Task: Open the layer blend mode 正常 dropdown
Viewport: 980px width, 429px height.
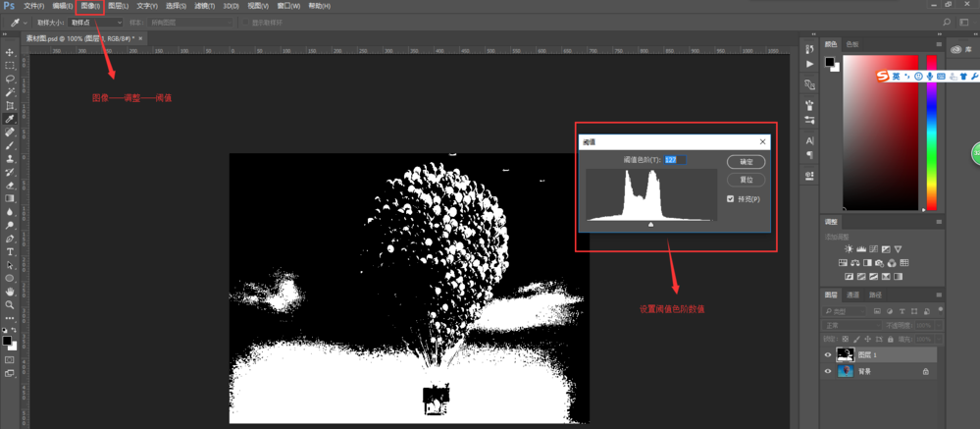Action: tap(851, 325)
